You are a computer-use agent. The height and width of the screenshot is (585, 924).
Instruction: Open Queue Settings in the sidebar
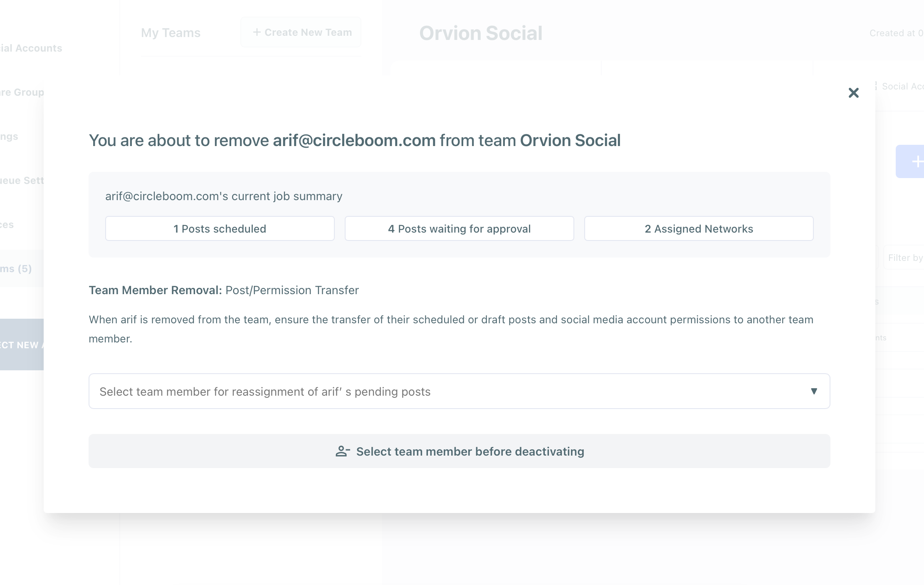point(22,181)
